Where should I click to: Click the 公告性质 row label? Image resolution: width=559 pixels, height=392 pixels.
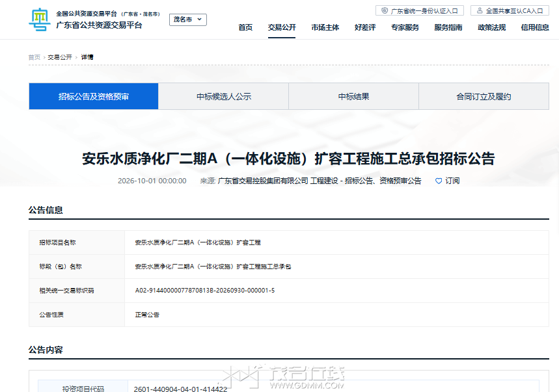(51, 315)
